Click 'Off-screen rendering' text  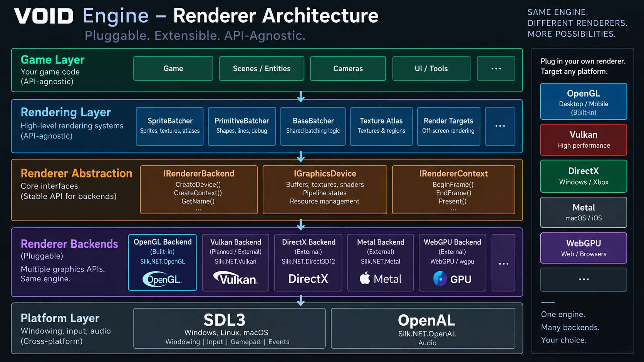point(448,131)
